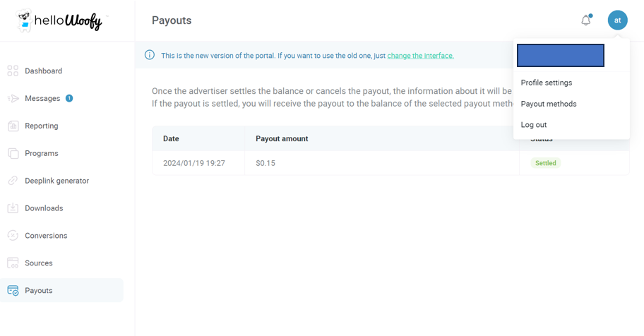The height and width of the screenshot is (336, 644).
Task: Open the Payouts sidebar item
Action: [x=61, y=290]
